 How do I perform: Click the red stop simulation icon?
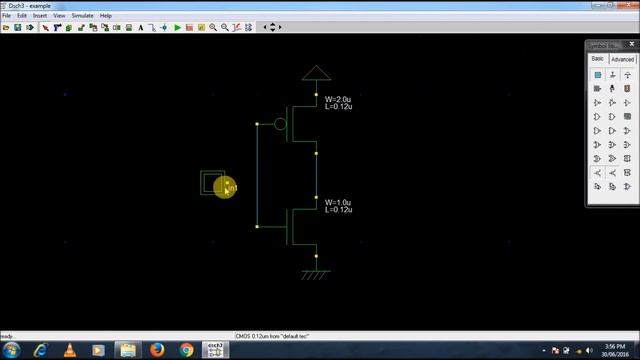(189, 27)
